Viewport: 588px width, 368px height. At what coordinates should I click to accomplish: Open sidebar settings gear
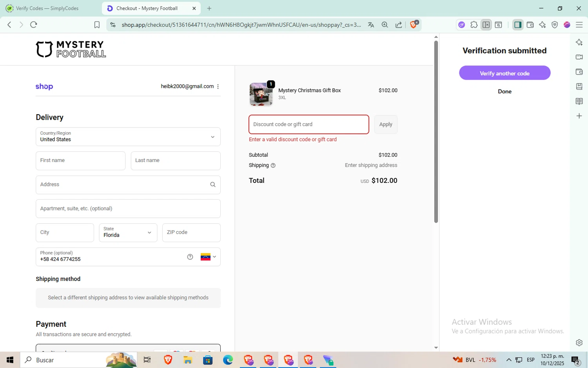[579, 342]
